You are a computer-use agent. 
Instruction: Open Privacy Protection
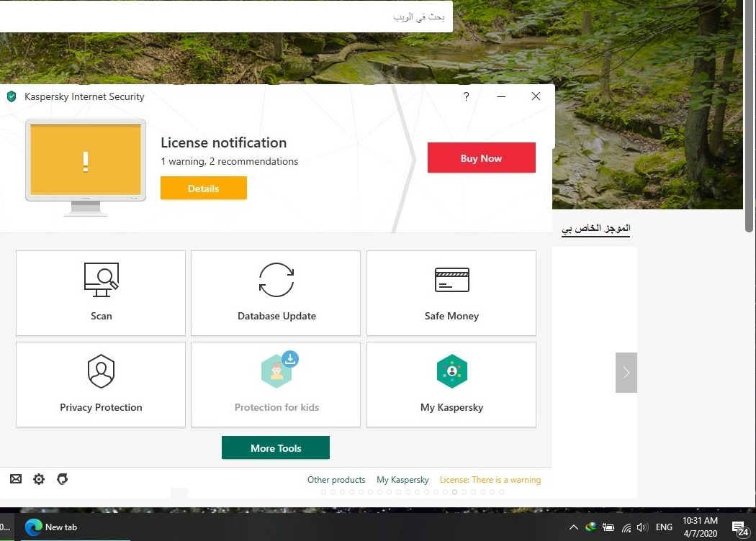click(x=101, y=384)
